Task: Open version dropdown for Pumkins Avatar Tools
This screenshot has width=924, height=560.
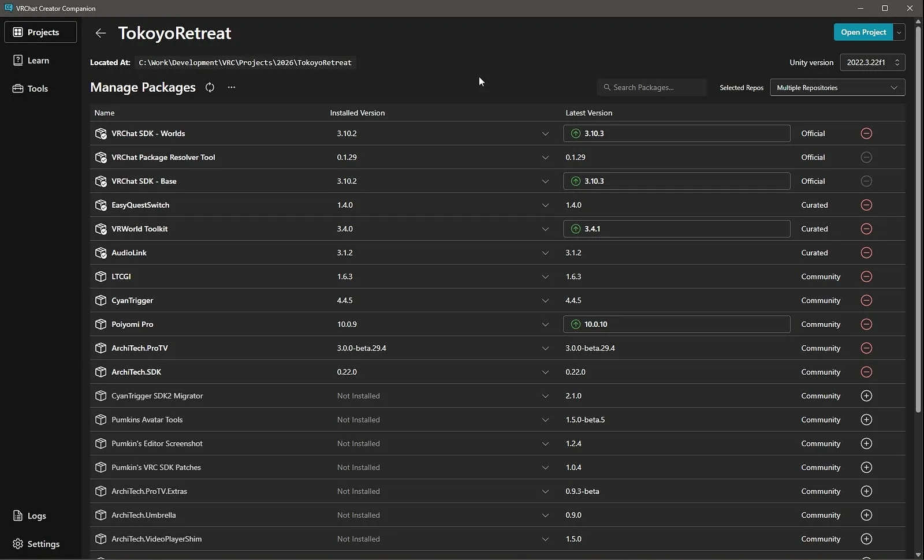Action: 545,420
